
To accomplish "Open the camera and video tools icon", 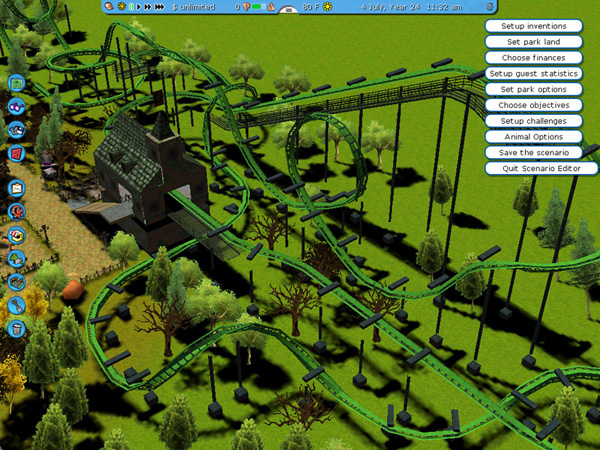I will 16,130.
